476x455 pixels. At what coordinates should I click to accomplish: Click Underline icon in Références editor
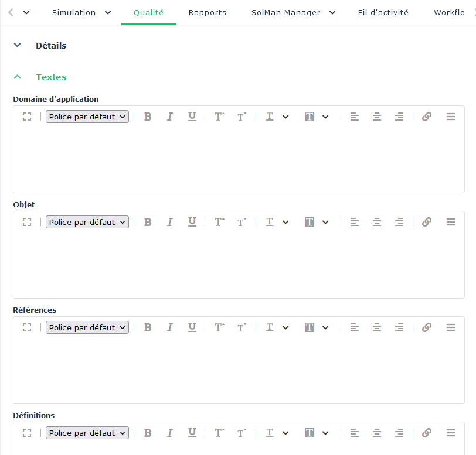coord(192,327)
